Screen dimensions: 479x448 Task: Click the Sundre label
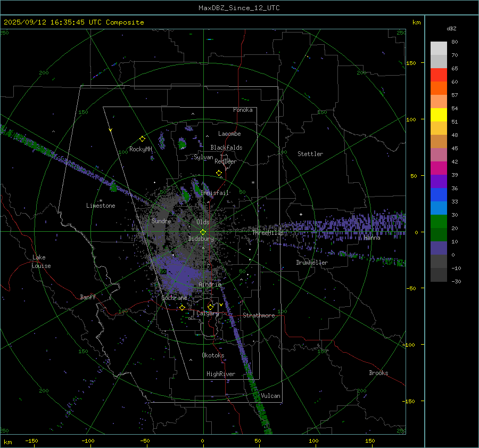point(161,221)
